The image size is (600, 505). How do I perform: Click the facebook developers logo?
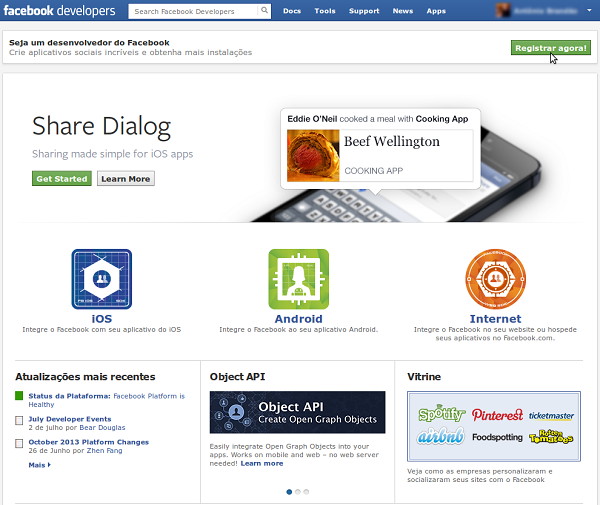[59, 11]
